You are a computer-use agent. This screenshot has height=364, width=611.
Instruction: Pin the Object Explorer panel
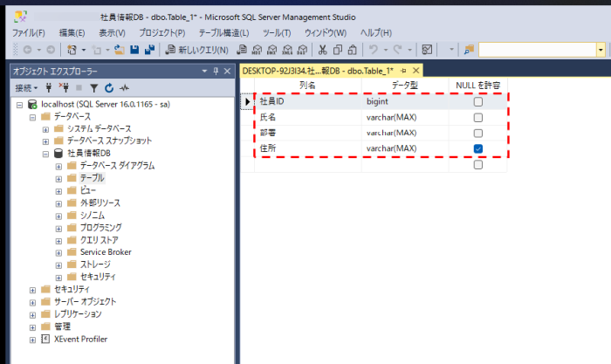point(215,71)
